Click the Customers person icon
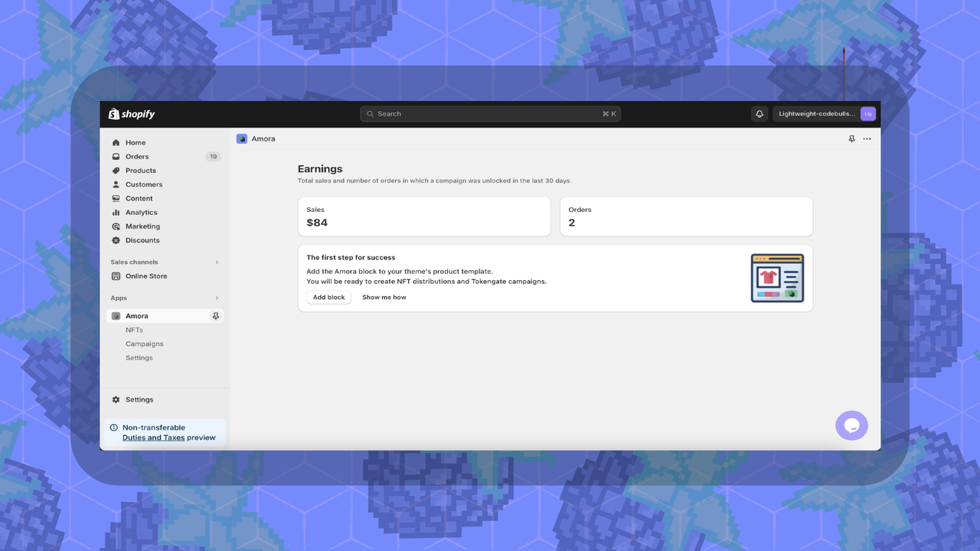Viewport: 980px width, 551px height. pos(116,184)
